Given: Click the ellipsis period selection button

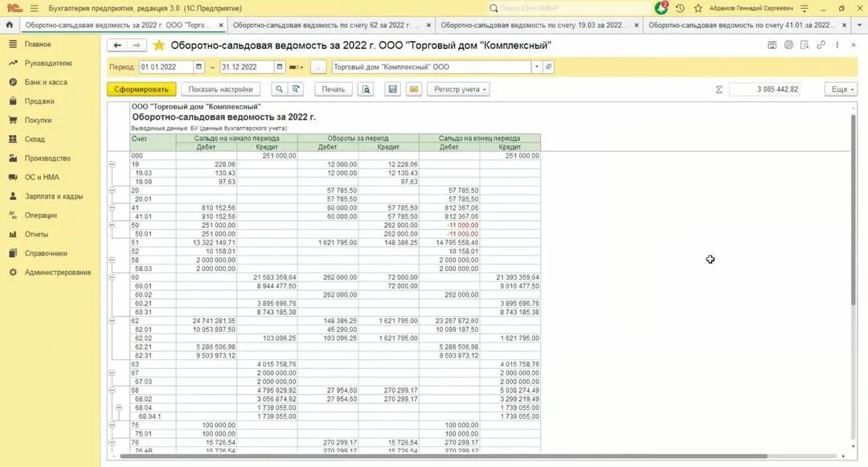Looking at the screenshot, I should tap(318, 67).
